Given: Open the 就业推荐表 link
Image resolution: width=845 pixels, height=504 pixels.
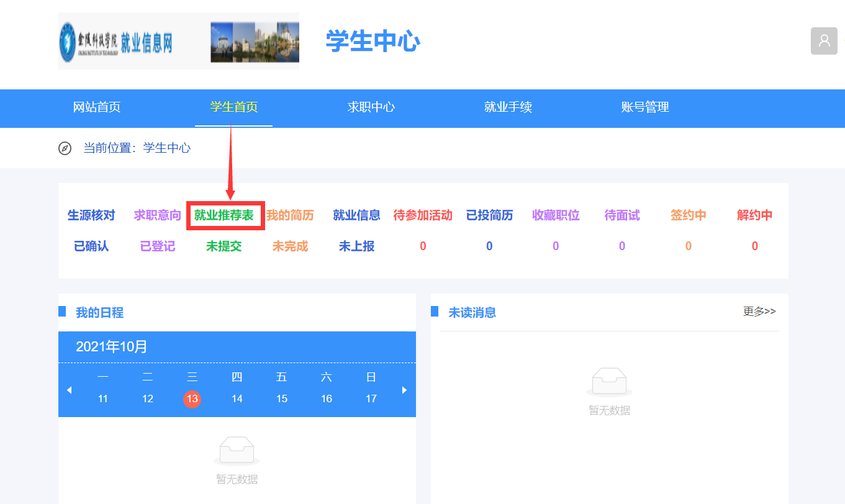Looking at the screenshot, I should click(224, 215).
